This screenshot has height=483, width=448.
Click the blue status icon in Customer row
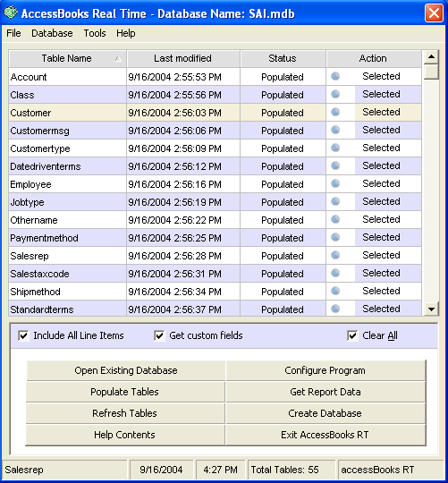[335, 112]
